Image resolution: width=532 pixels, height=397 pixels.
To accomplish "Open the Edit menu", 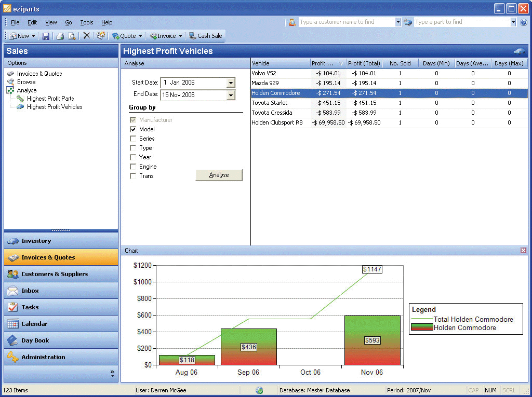I will [32, 22].
